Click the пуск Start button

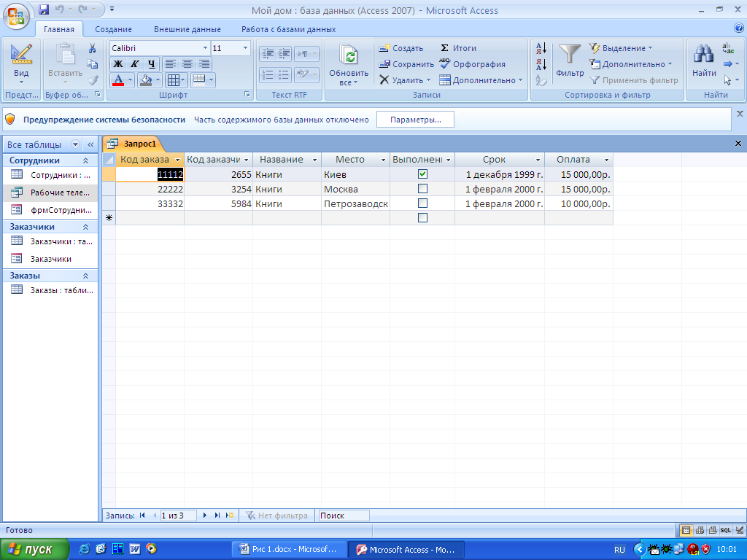(x=34, y=549)
